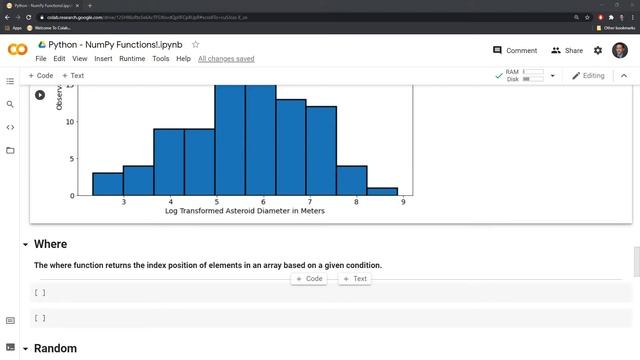
Task: Open the Tools menu
Action: point(161,59)
